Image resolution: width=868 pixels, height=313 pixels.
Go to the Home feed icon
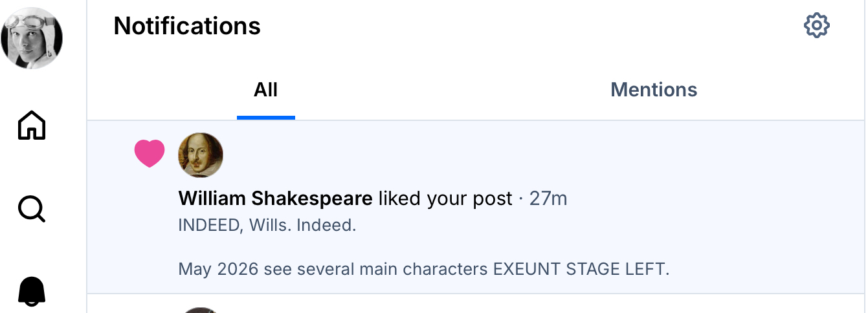32,125
